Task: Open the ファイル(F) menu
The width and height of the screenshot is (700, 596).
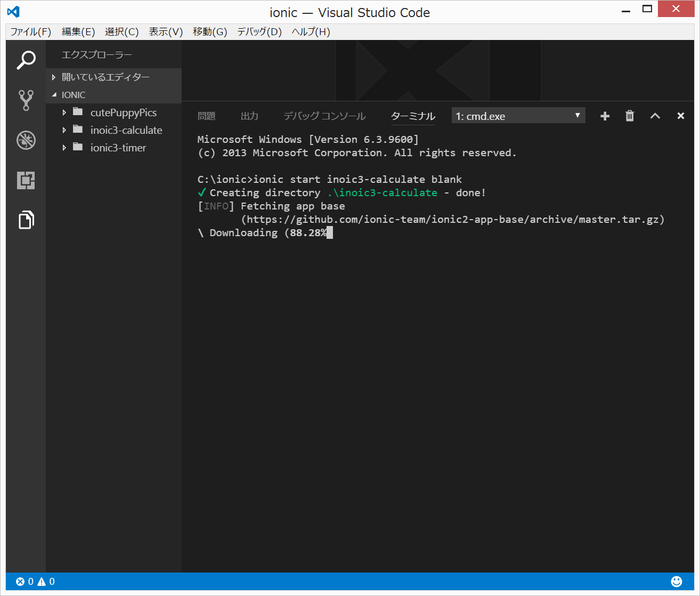Action: pyautogui.click(x=31, y=32)
